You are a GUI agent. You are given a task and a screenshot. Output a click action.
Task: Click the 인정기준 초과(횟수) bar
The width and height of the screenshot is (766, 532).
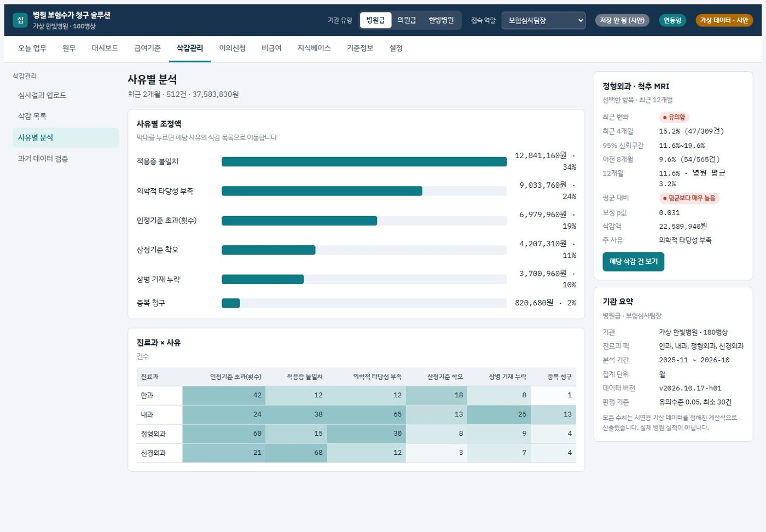point(299,221)
